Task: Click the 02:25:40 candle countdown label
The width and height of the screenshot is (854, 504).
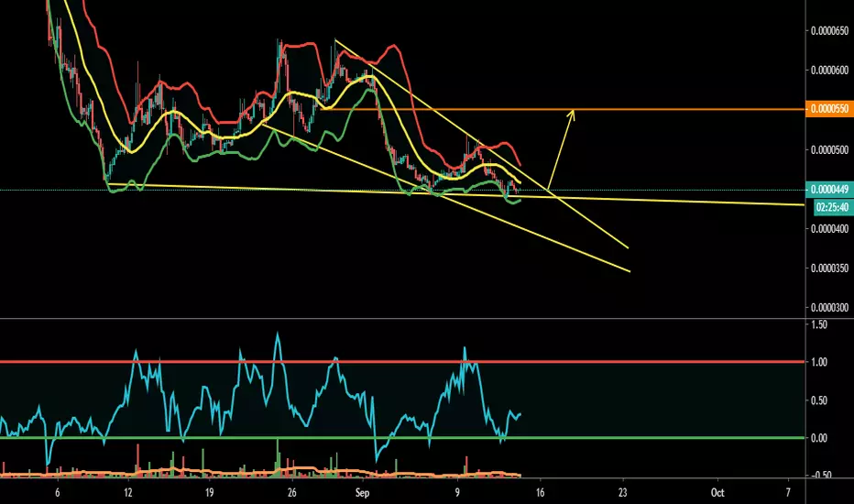Action: 832,207
